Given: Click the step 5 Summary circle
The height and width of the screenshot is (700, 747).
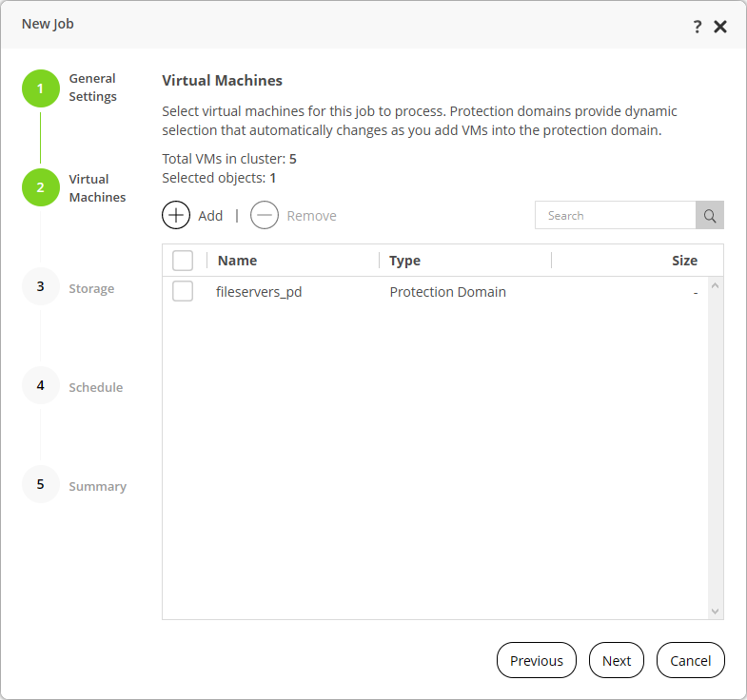Looking at the screenshot, I should pos(40,484).
